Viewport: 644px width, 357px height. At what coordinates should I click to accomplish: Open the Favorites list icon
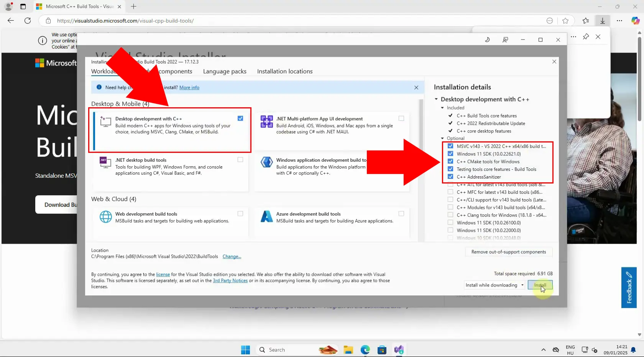tap(586, 21)
